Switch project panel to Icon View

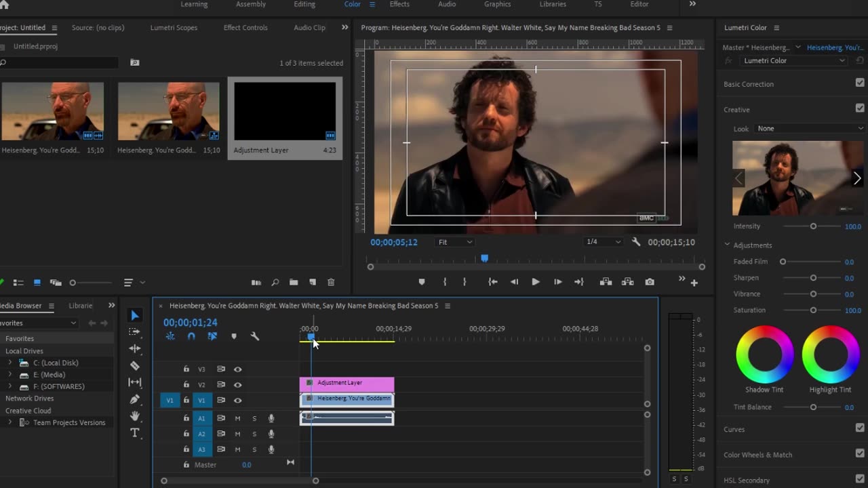[37, 283]
